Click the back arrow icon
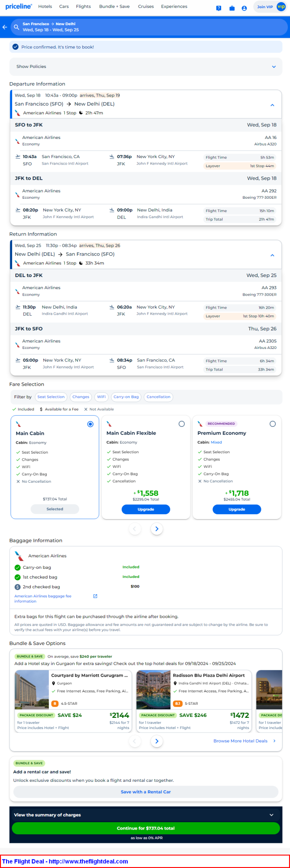290x868 pixels. point(5,27)
